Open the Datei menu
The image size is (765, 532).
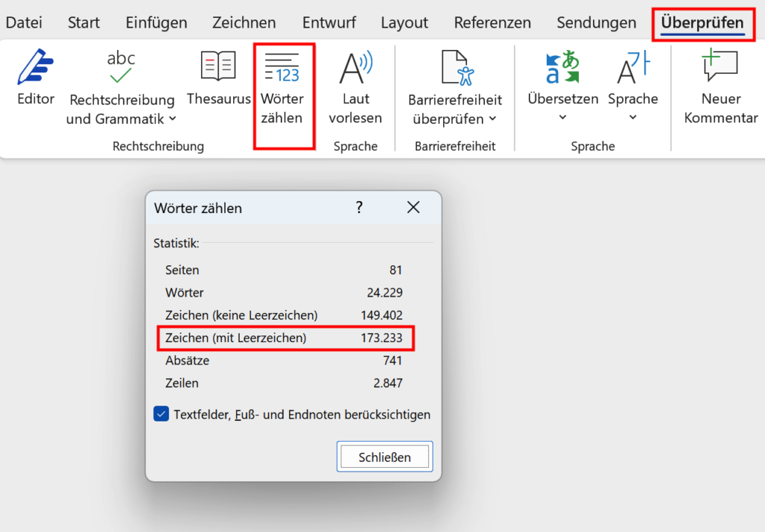[x=24, y=22]
